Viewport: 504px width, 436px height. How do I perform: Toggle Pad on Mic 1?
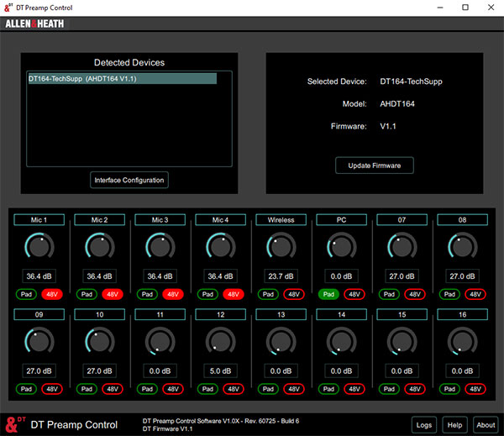26,294
